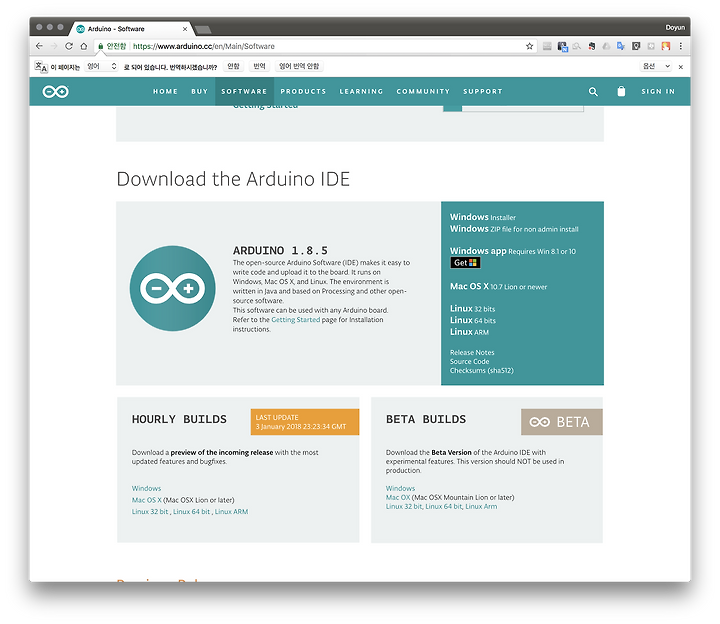Download Linux 64 bits

[x=472, y=320]
